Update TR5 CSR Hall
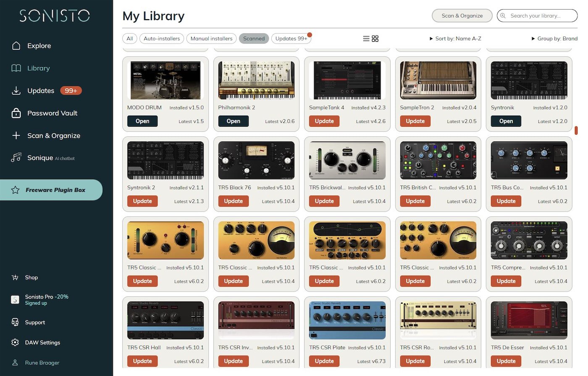The width and height of the screenshot is (588, 376). pyautogui.click(x=142, y=361)
